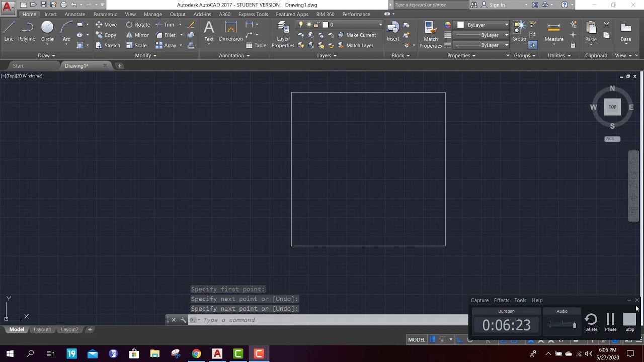The height and width of the screenshot is (362, 644).
Task: Click the Undo arrow icon
Action: (x=74, y=5)
